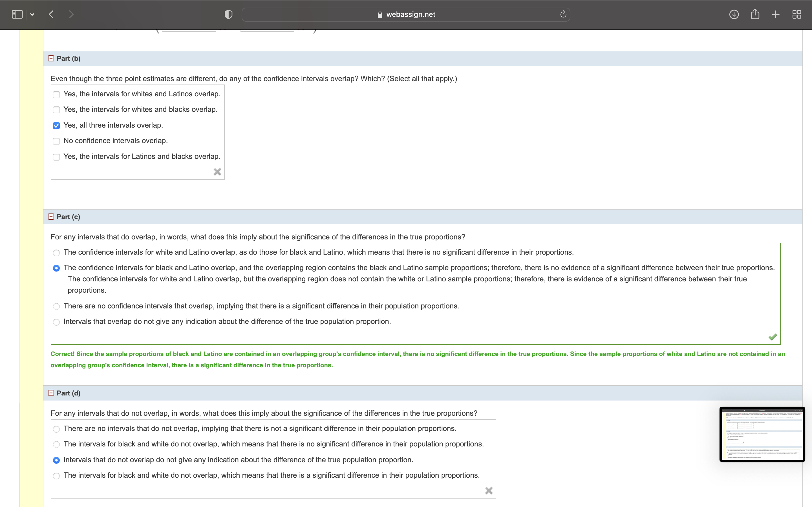The width and height of the screenshot is (812, 507).
Task: Click the Share button
Action: pos(755,14)
